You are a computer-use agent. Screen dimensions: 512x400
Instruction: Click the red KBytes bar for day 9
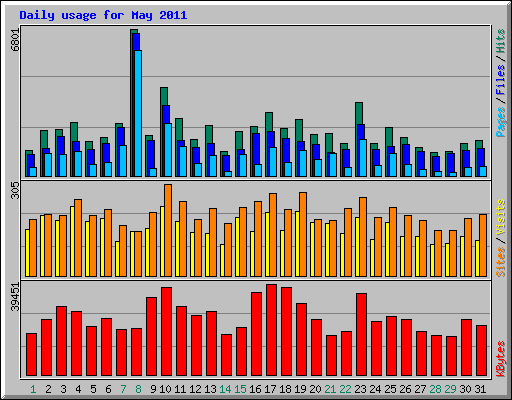point(151,337)
